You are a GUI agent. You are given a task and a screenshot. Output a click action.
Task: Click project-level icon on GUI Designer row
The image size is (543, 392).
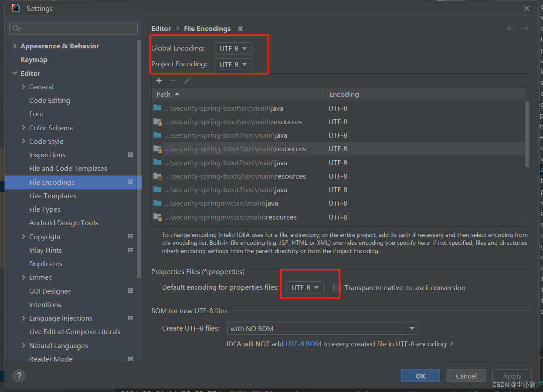click(130, 291)
